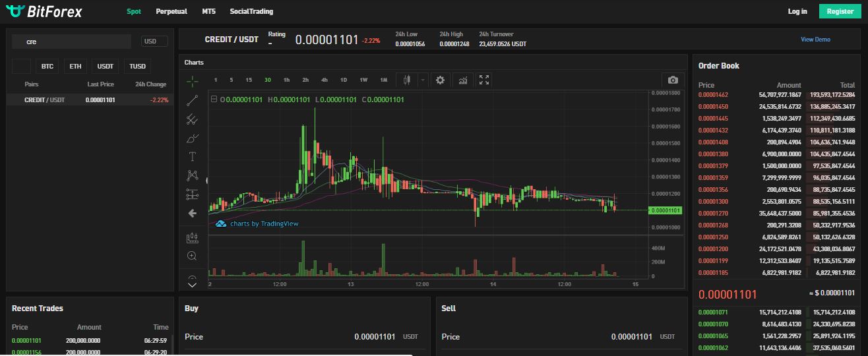Open the Perpetual menu item
The image size is (868, 356).
pos(171,11)
